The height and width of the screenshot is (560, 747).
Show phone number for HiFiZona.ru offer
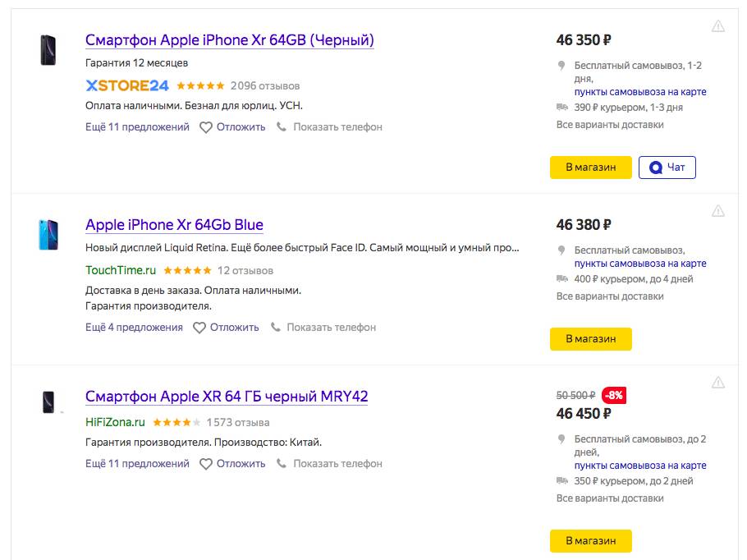pos(330,464)
